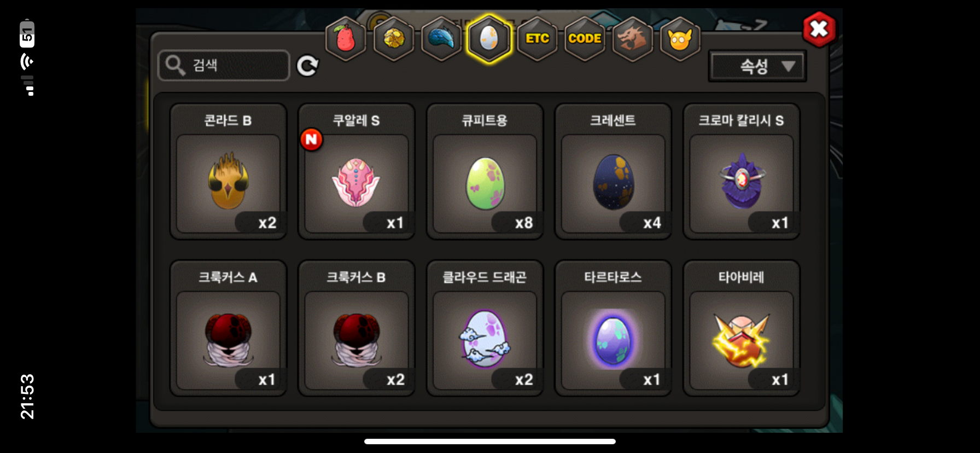Select the glowing 타르타로스 egg

click(613, 328)
